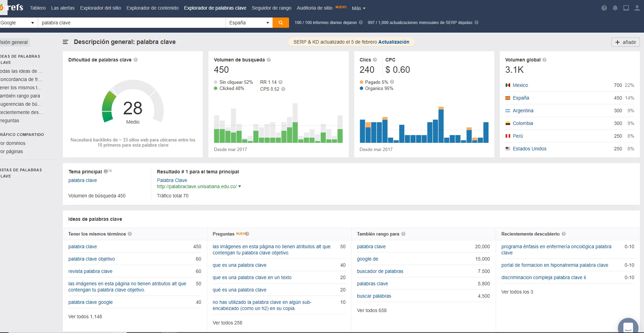This screenshot has width=644, height=333.
Task: Click the orange keyword search icon
Action: pos(281,23)
